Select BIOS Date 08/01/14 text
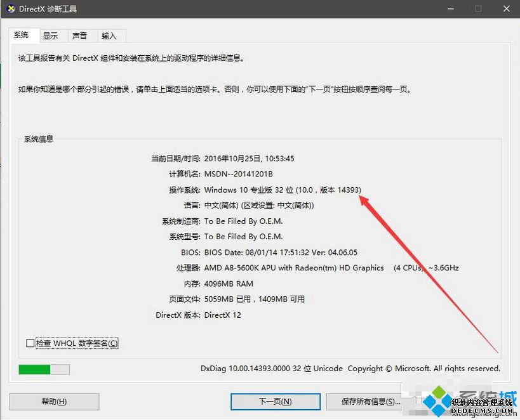Image resolution: width=520 pixels, height=420 pixels. pos(281,253)
